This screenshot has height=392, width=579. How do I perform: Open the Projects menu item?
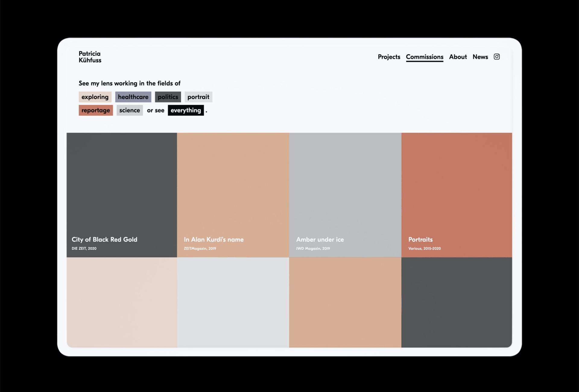pos(389,57)
